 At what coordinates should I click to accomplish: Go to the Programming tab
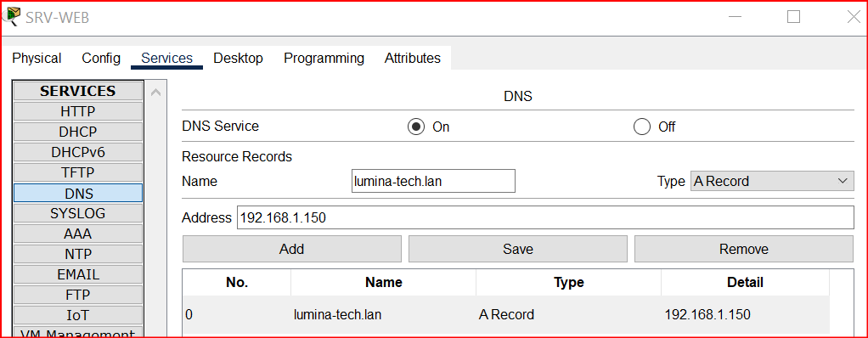324,58
